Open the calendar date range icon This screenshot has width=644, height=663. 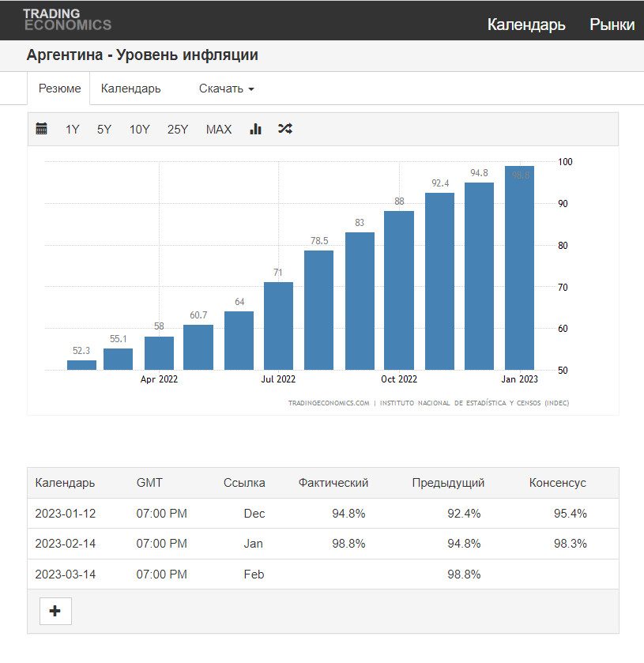click(41, 129)
